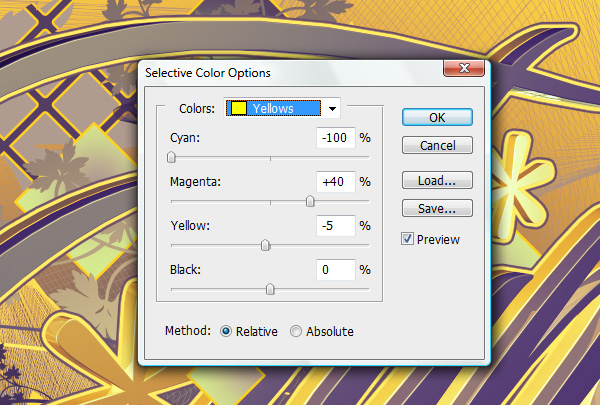
Task: Focus the Magenta value field
Action: (336, 182)
